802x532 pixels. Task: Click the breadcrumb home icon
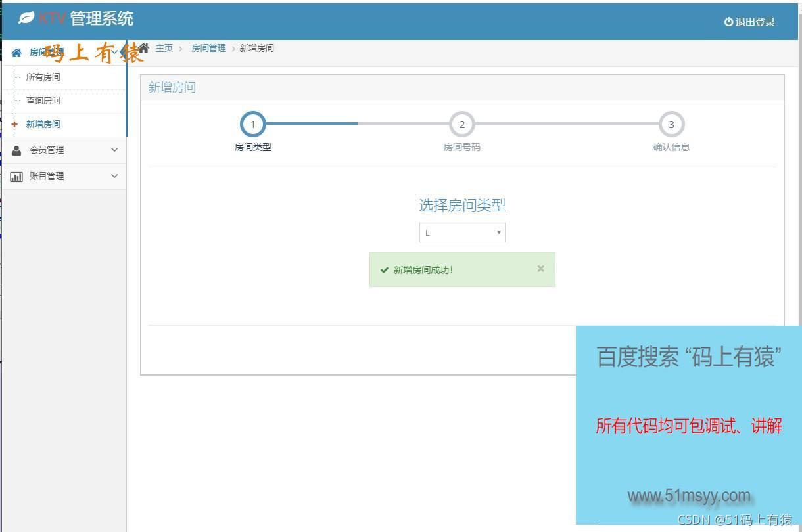pos(144,48)
